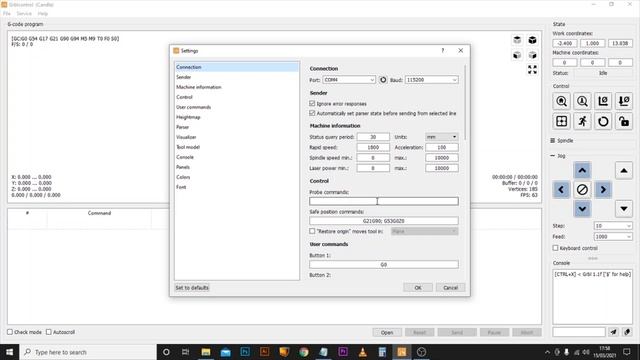Click the Zero XY control icon
The height and width of the screenshot is (360, 640).
tap(603, 101)
